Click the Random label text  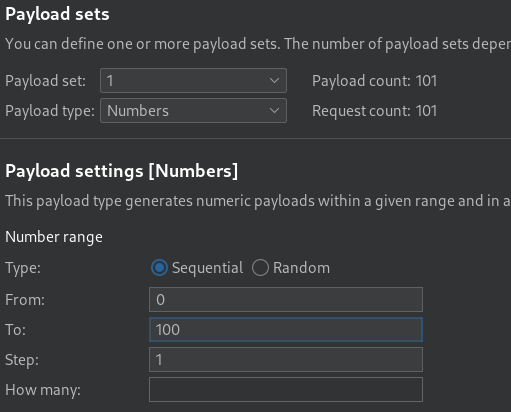(301, 268)
